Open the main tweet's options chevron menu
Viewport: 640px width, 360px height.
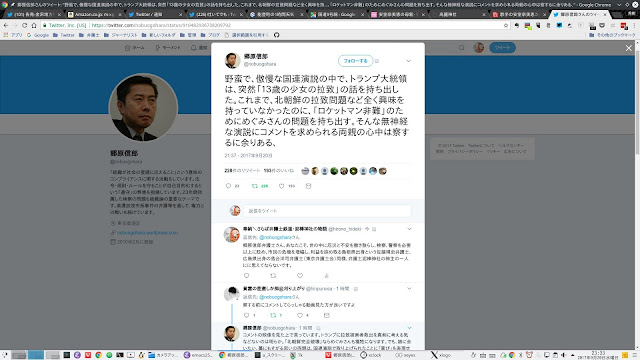coord(408,61)
